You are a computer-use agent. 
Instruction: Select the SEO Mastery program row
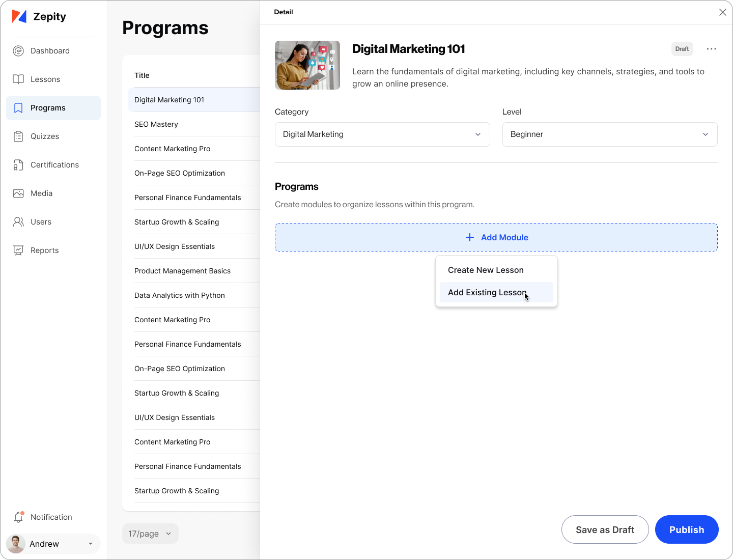click(156, 124)
